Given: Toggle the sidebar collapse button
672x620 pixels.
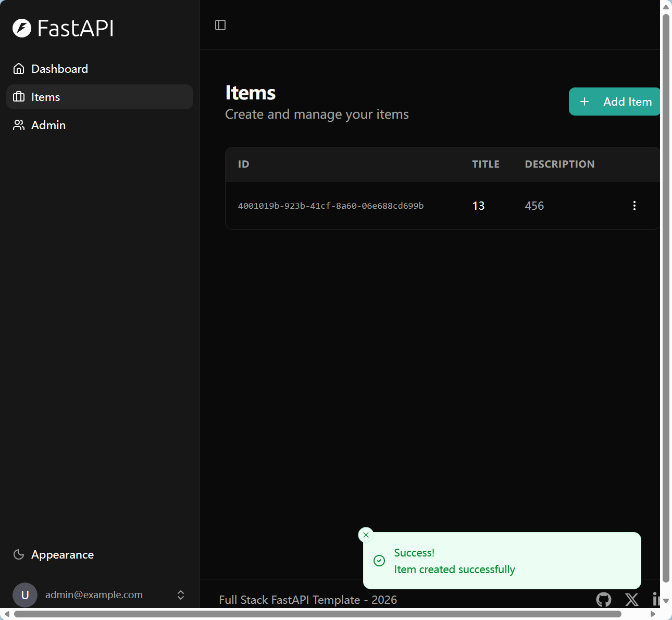Looking at the screenshot, I should pos(220,25).
